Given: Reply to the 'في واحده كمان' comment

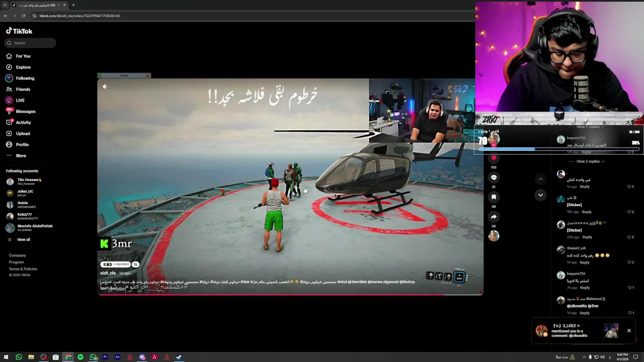Looking at the screenshot, I should (x=584, y=187).
